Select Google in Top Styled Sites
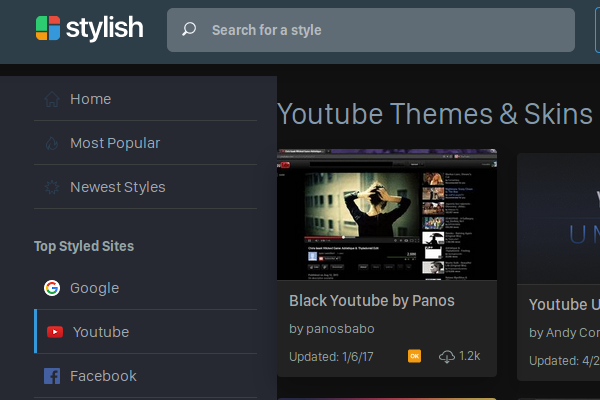This screenshot has height=400, width=600. pos(145,288)
